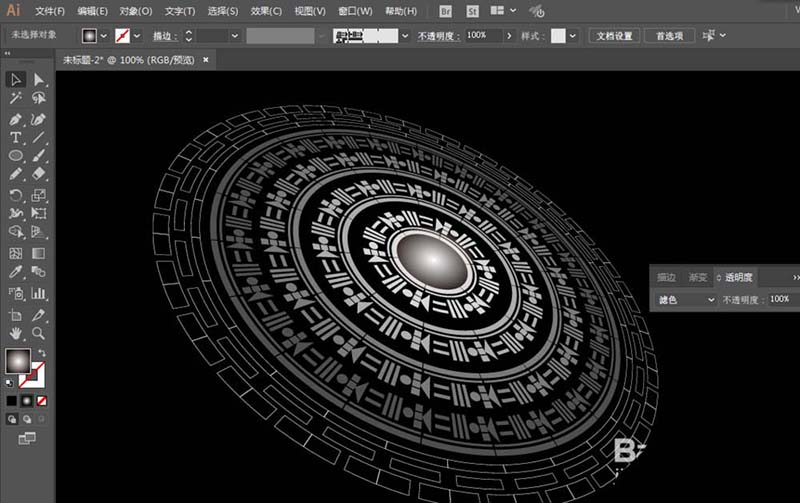Open the 文件(F) menu
The image size is (800, 503).
click(x=50, y=11)
